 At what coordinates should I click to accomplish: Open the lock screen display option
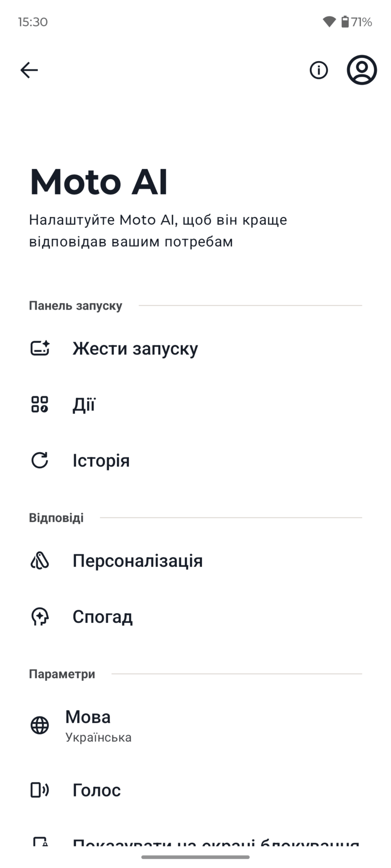tap(215, 842)
